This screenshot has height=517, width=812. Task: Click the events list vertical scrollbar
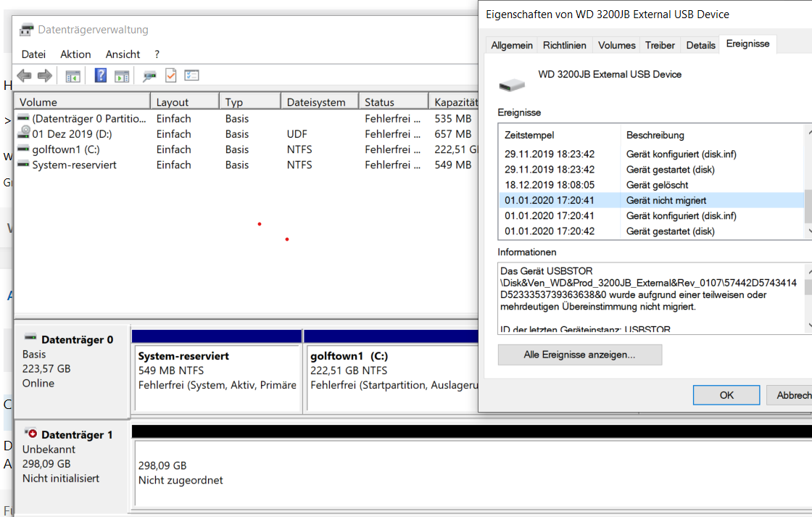coord(808,181)
